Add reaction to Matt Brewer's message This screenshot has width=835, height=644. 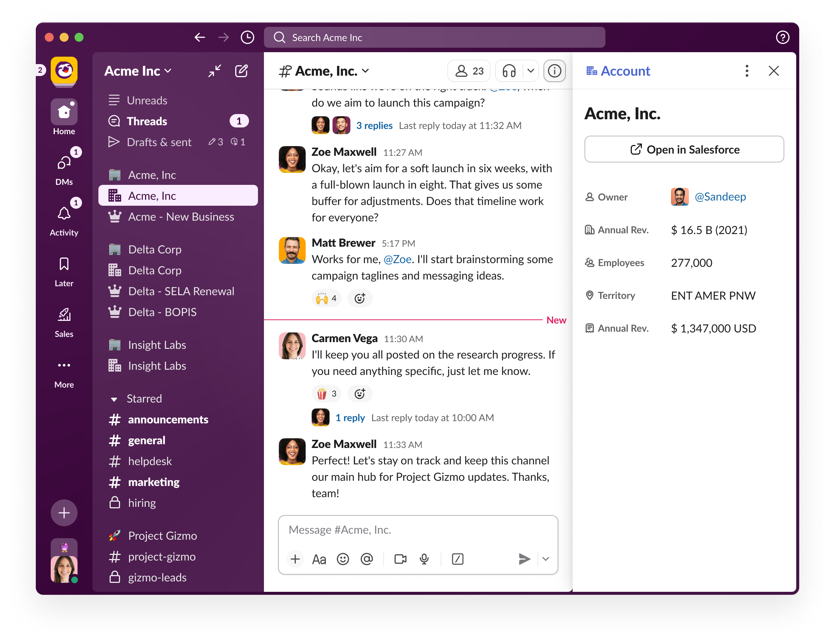pos(359,298)
